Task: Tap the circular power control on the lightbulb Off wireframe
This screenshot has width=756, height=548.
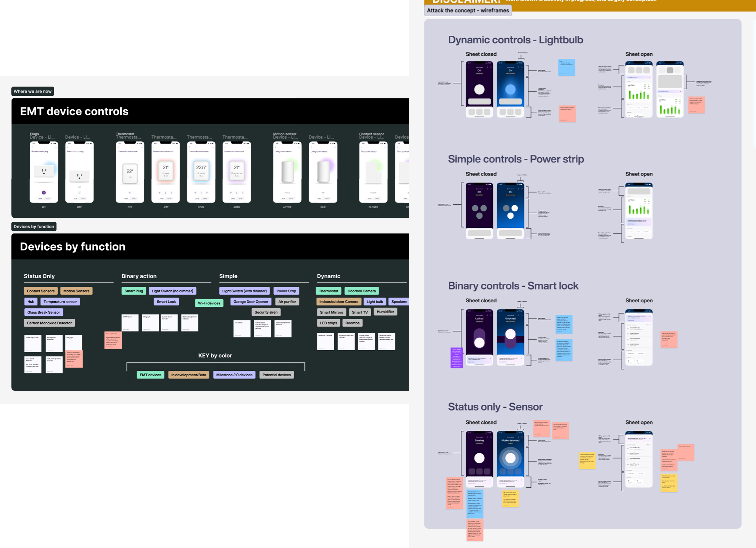Action: tap(479, 90)
